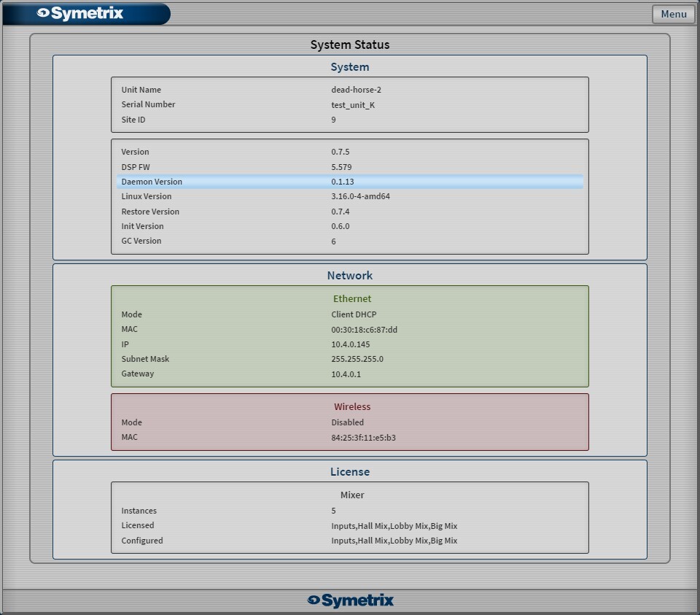Click the Wireless MAC address value
Screen dimensions: 700x615
[x=363, y=438]
